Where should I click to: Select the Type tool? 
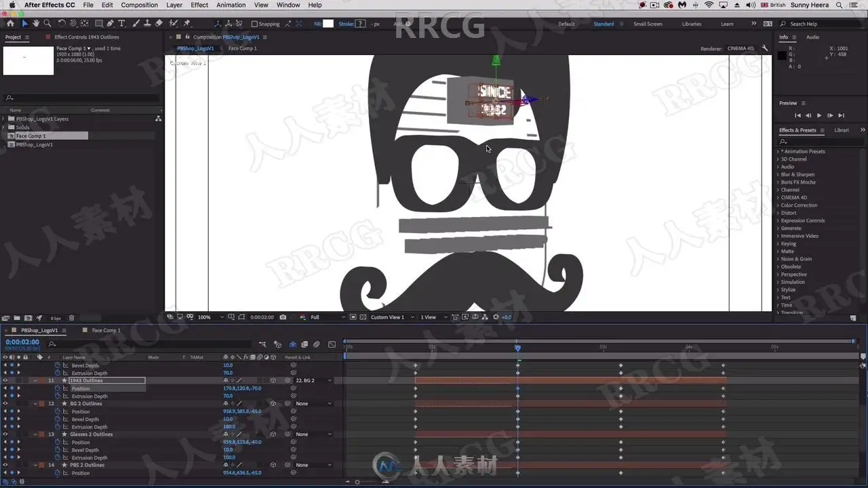(122, 24)
